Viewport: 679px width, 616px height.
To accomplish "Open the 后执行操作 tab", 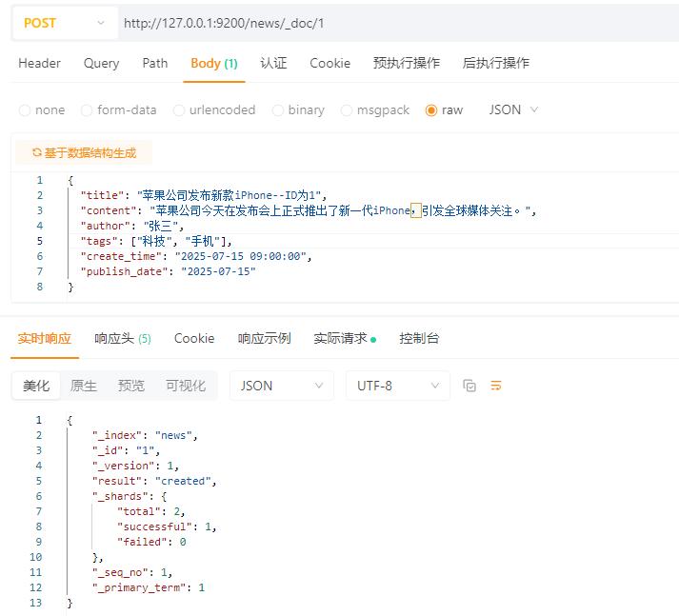I will coord(496,63).
